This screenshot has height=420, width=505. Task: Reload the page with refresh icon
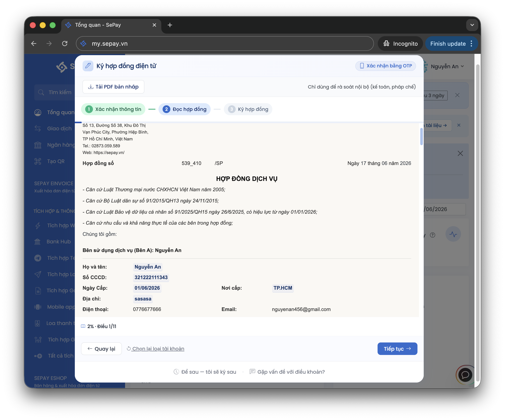click(65, 44)
